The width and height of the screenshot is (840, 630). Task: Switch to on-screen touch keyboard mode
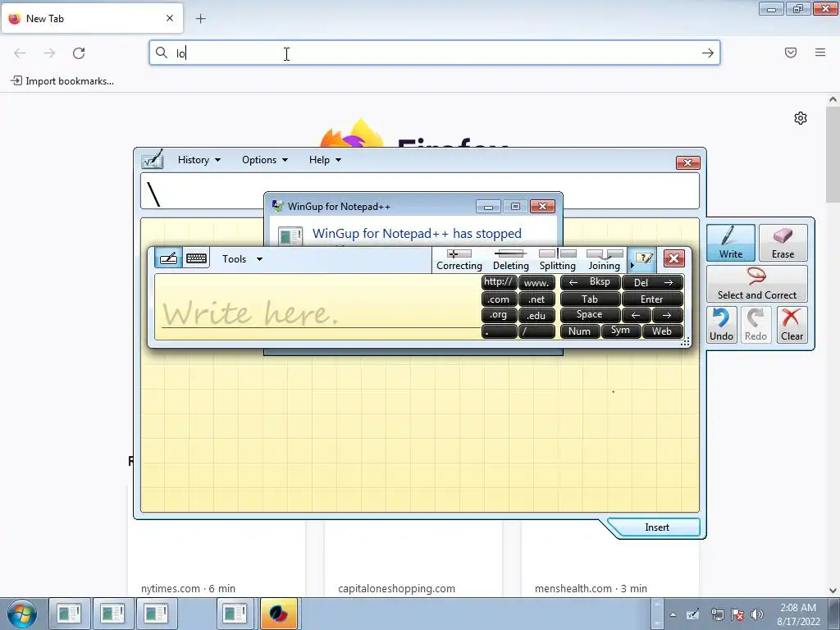[196, 258]
